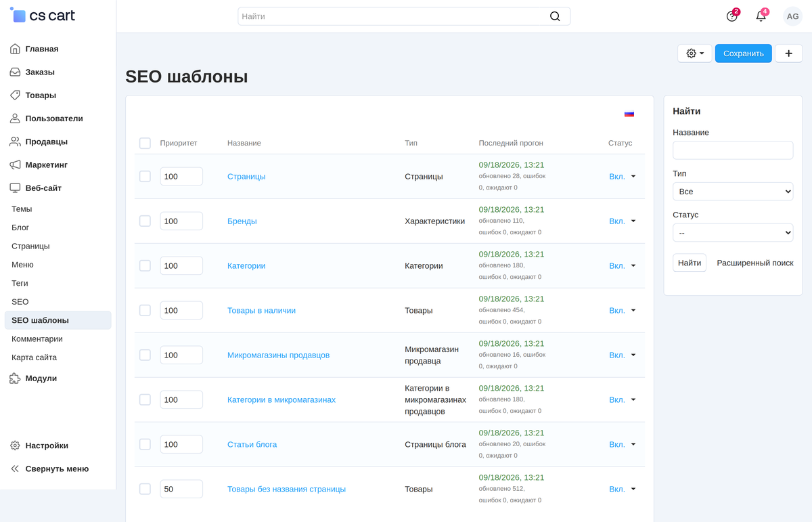
Task: Click the people icon beside Продавцы
Action: pyautogui.click(x=15, y=142)
